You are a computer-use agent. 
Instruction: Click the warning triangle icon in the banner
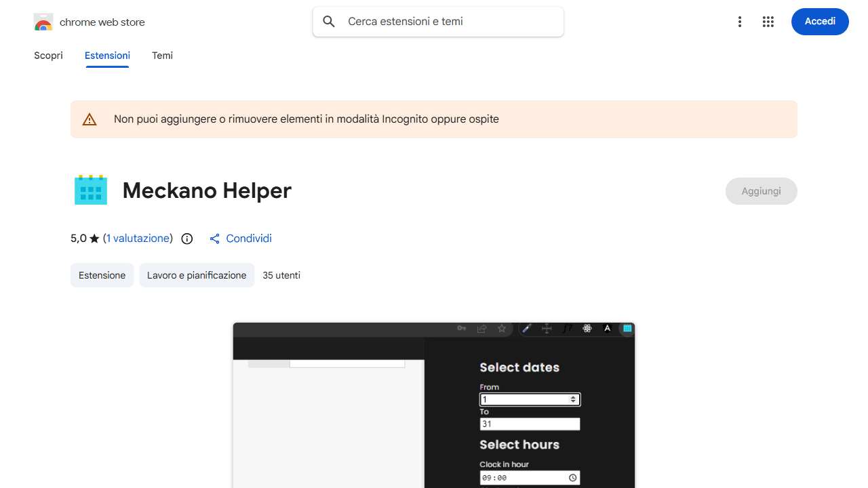point(90,119)
